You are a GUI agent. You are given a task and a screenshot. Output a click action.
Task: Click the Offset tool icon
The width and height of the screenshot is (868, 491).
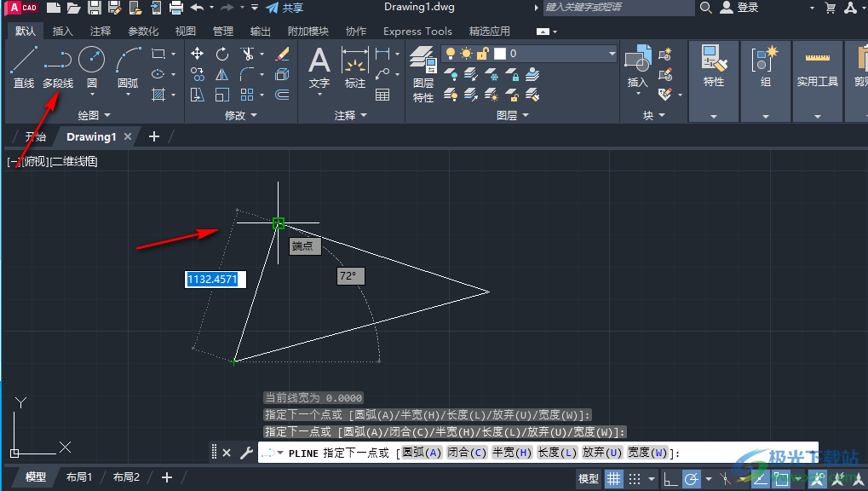coord(282,95)
